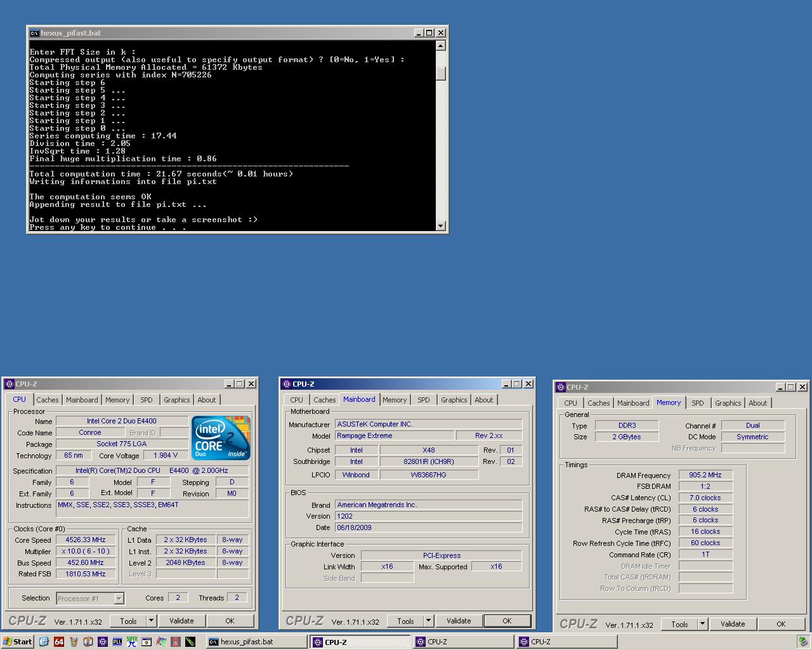This screenshot has width=812, height=650.
Task: Click the Model field Rampage Extreme
Action: point(395,435)
